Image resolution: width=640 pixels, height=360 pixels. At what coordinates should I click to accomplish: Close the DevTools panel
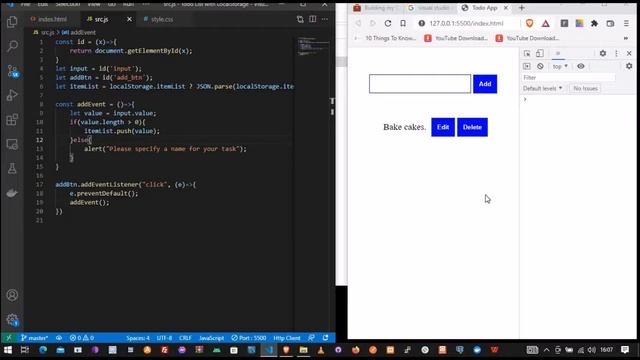(629, 53)
